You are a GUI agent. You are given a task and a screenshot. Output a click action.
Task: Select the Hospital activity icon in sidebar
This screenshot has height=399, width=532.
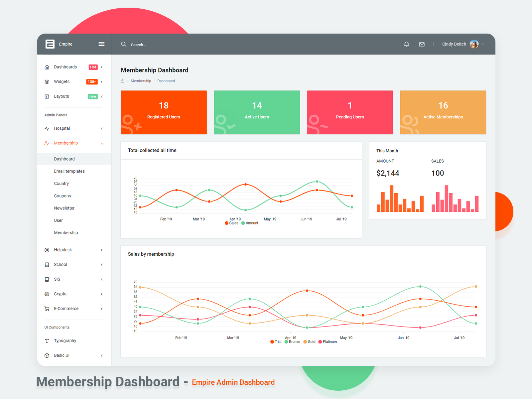coord(47,128)
